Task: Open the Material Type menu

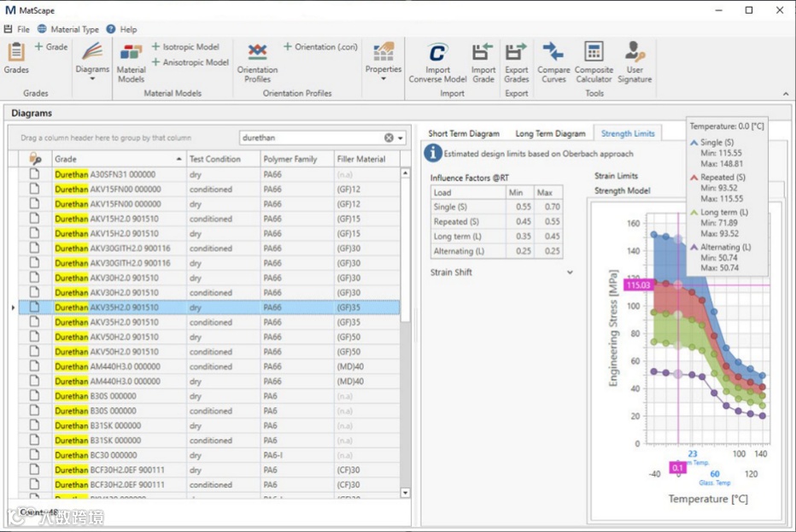Action: pyautogui.click(x=68, y=29)
